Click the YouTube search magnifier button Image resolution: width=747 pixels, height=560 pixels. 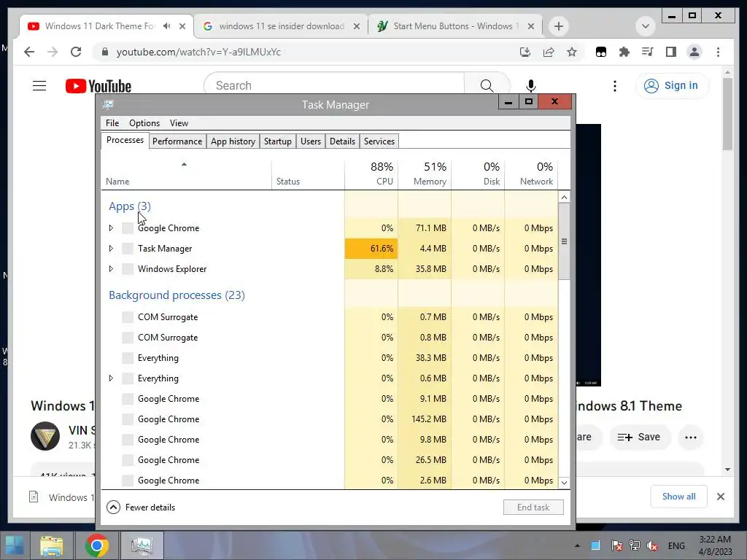[x=487, y=86]
